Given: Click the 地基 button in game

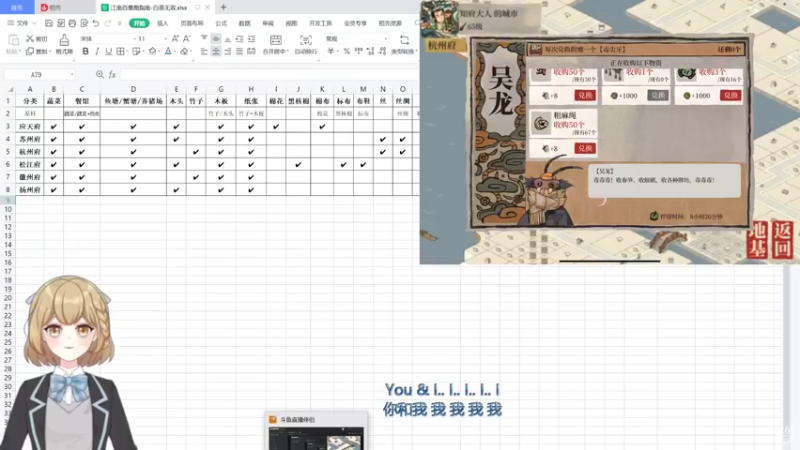Looking at the screenshot, I should tap(757, 239).
